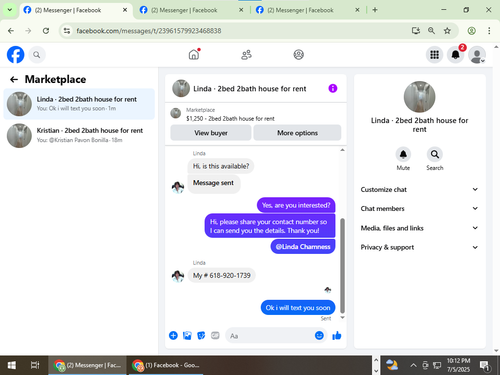Close the second Messenger tab
500x375 pixels.
pyautogui.click(x=241, y=10)
